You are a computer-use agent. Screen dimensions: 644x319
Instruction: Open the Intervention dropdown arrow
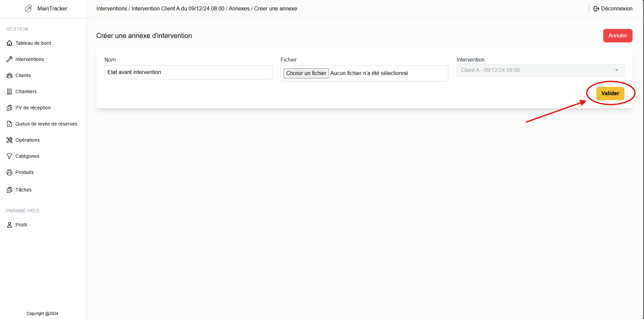(616, 70)
